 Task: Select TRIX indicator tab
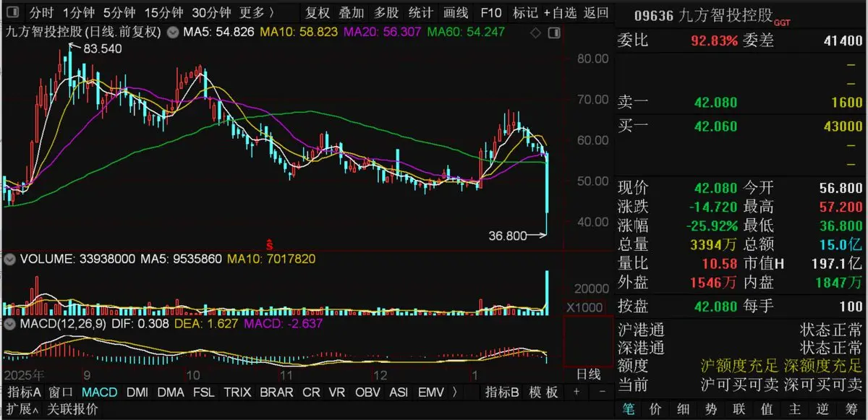pyautogui.click(x=237, y=392)
